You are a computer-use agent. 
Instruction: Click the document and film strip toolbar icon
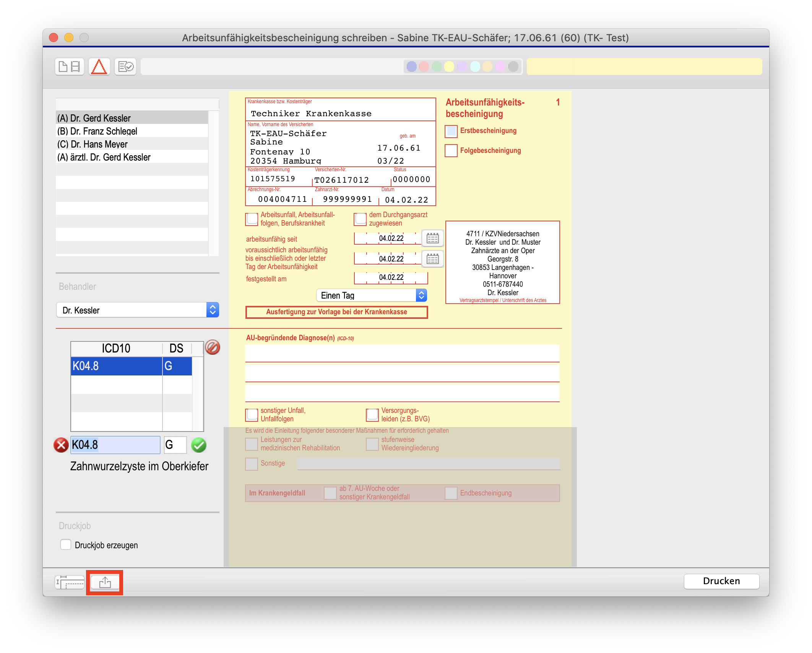(70, 67)
